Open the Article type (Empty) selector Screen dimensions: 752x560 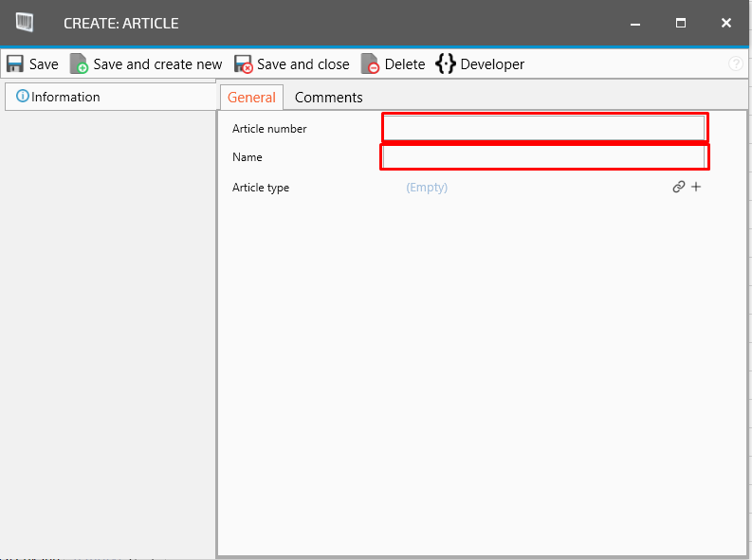click(427, 188)
